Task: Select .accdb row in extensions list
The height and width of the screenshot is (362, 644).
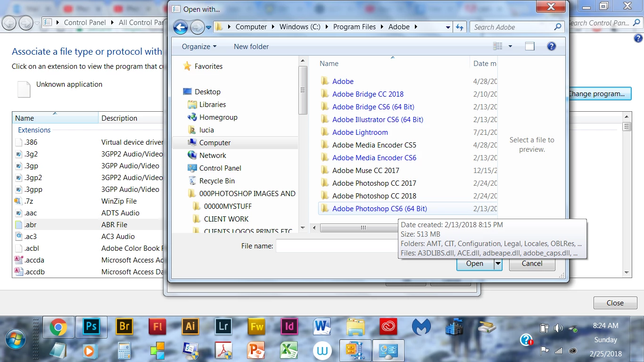Action: (88, 272)
